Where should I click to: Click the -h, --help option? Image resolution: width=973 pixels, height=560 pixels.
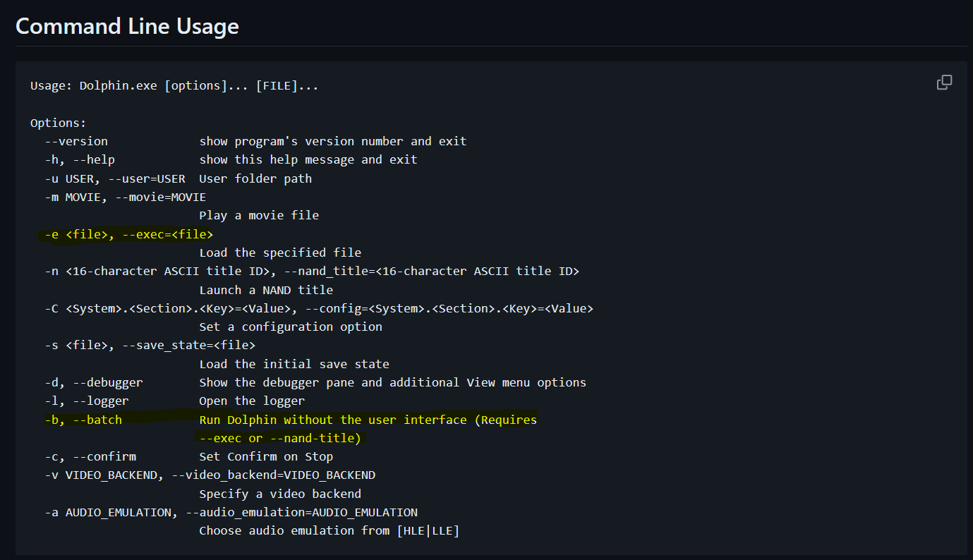click(80, 159)
